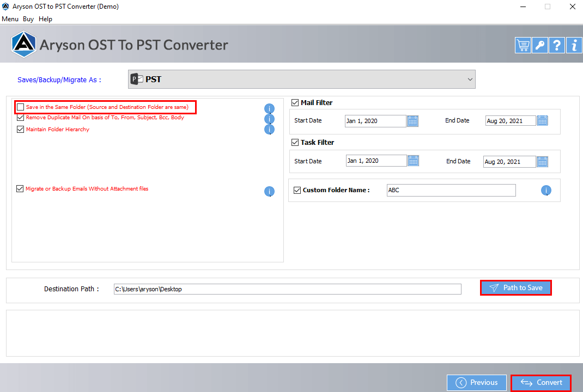The width and height of the screenshot is (583, 392).
Task: Click the Task Filter End Date field
Action: 509,162
